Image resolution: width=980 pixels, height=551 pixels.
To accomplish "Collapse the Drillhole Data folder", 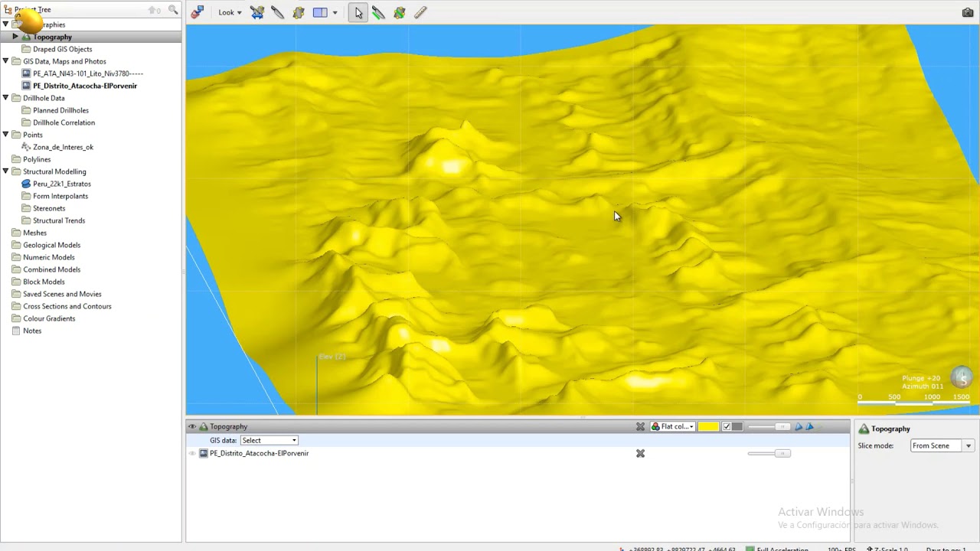I will (5, 98).
